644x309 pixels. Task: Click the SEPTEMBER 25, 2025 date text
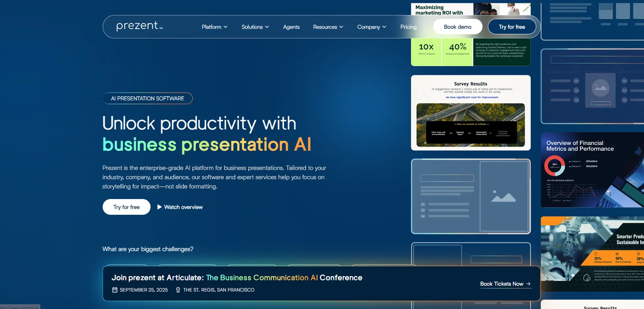(x=144, y=290)
